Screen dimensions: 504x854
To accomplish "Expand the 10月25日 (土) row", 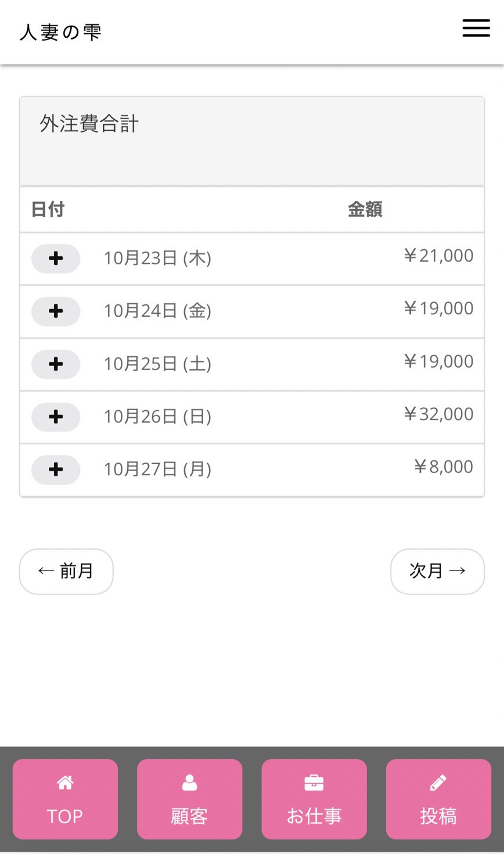I will (56, 364).
